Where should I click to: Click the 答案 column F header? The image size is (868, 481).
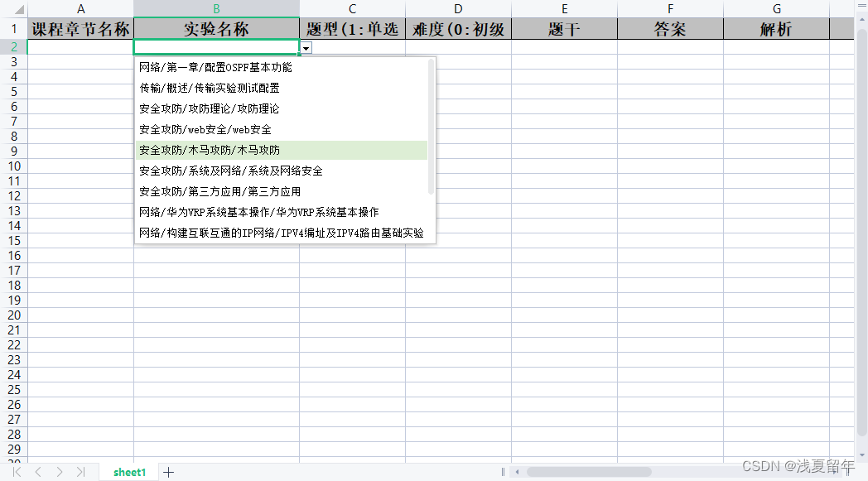coord(670,27)
